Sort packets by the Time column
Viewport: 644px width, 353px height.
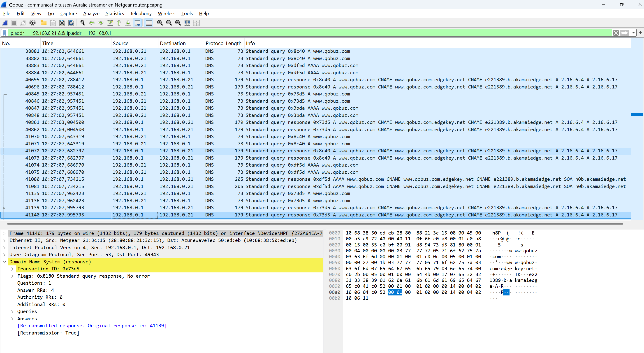point(76,43)
